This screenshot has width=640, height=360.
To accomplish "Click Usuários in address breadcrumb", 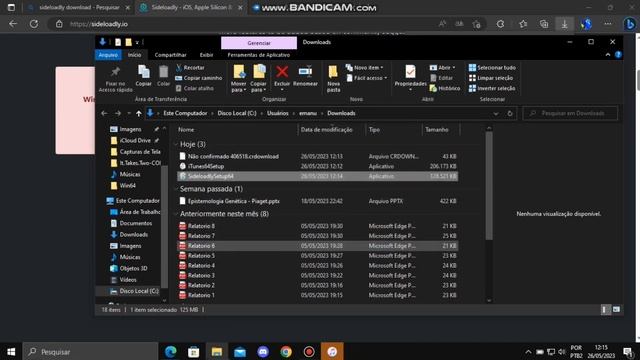I will coord(278,113).
